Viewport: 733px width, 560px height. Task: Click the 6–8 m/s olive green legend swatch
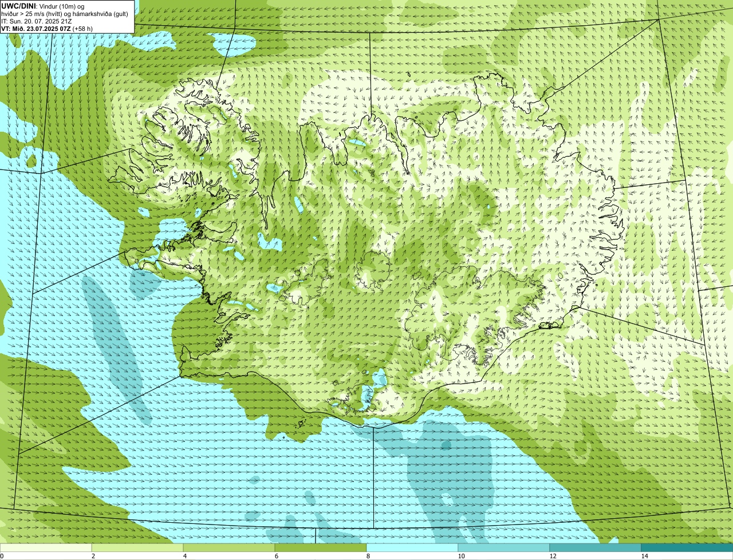321,547
